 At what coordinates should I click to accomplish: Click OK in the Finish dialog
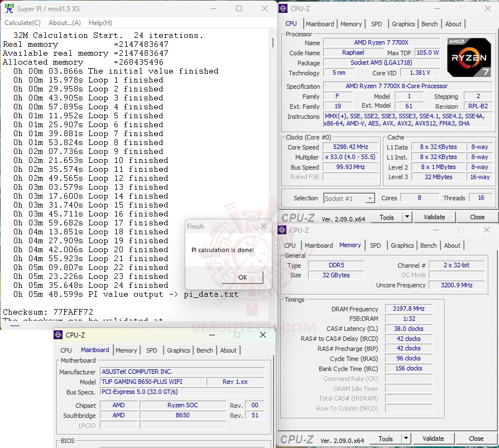[242, 277]
